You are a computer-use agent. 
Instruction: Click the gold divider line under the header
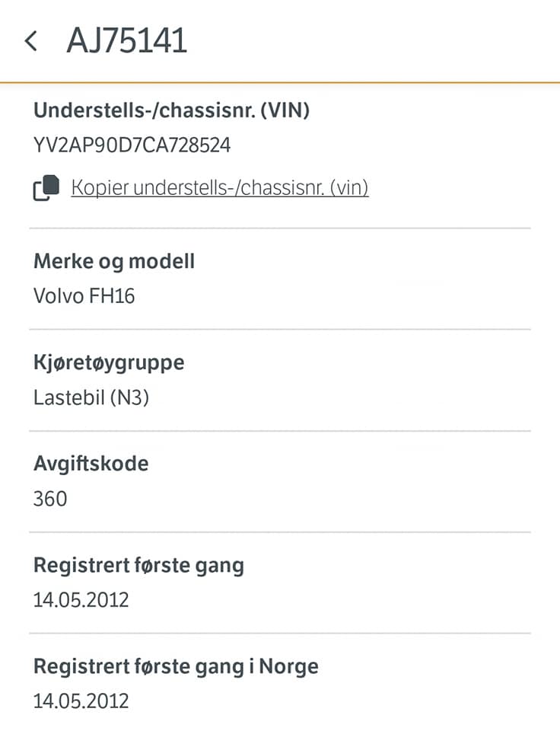click(x=280, y=81)
